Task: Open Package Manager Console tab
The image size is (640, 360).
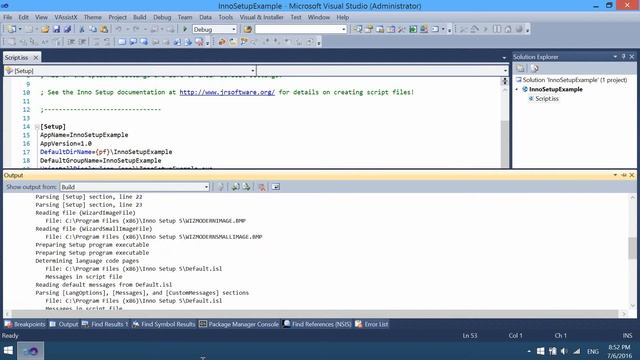Action: pyautogui.click(x=239, y=324)
